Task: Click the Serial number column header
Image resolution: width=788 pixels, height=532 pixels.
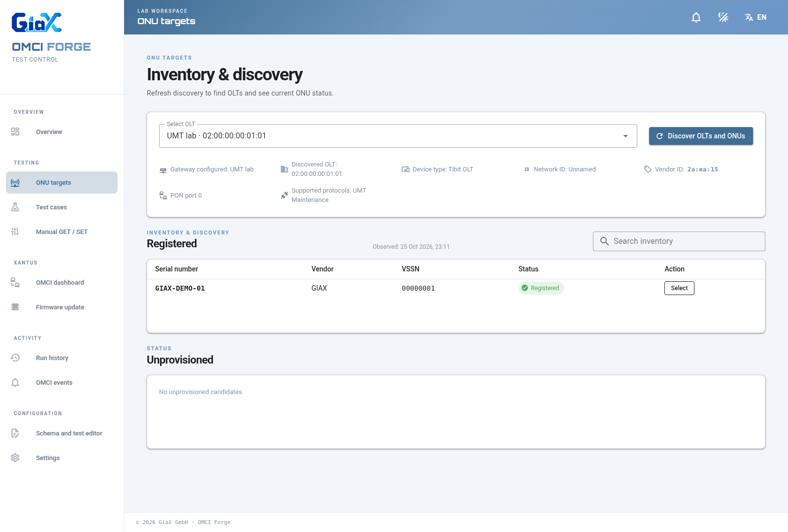Action: point(176,269)
